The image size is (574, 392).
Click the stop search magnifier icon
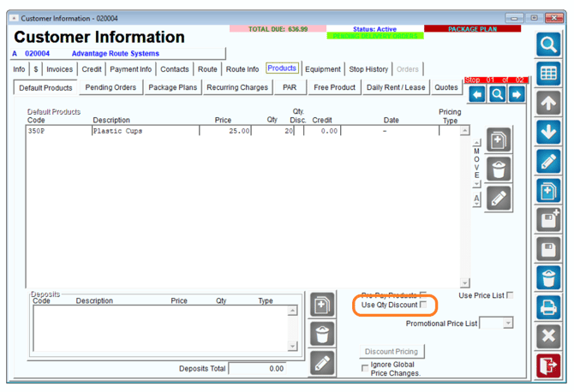tap(497, 95)
